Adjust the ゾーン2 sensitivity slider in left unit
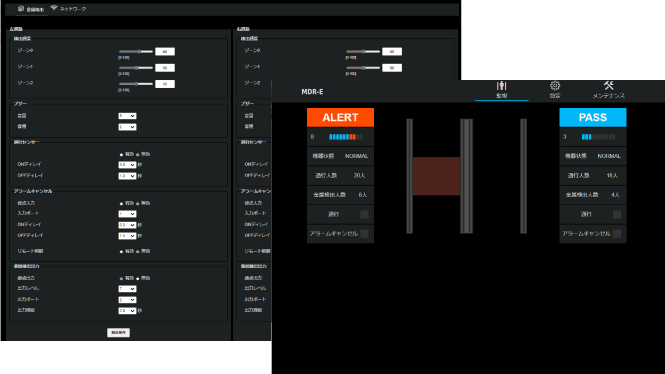Screen dimensions: 665x374 click(136, 84)
